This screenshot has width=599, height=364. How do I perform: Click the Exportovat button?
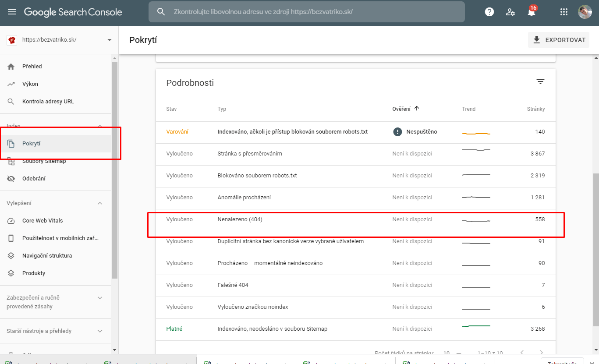559,40
